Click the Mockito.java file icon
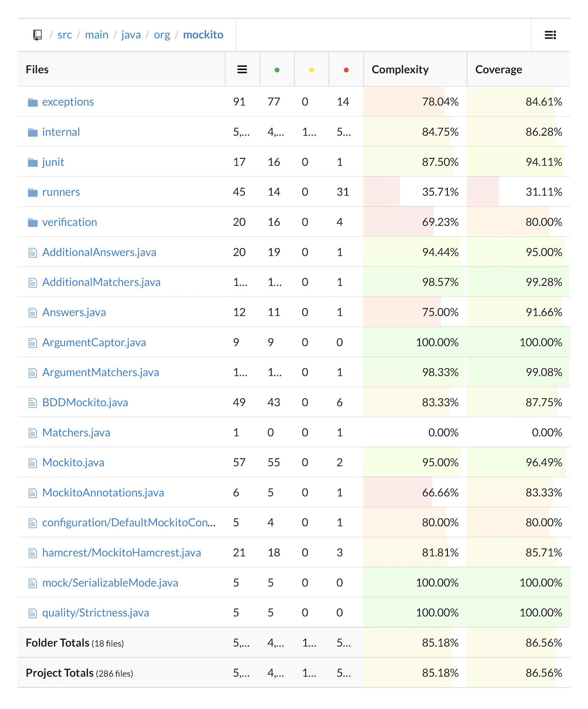This screenshot has height=709, width=588. pos(33,463)
